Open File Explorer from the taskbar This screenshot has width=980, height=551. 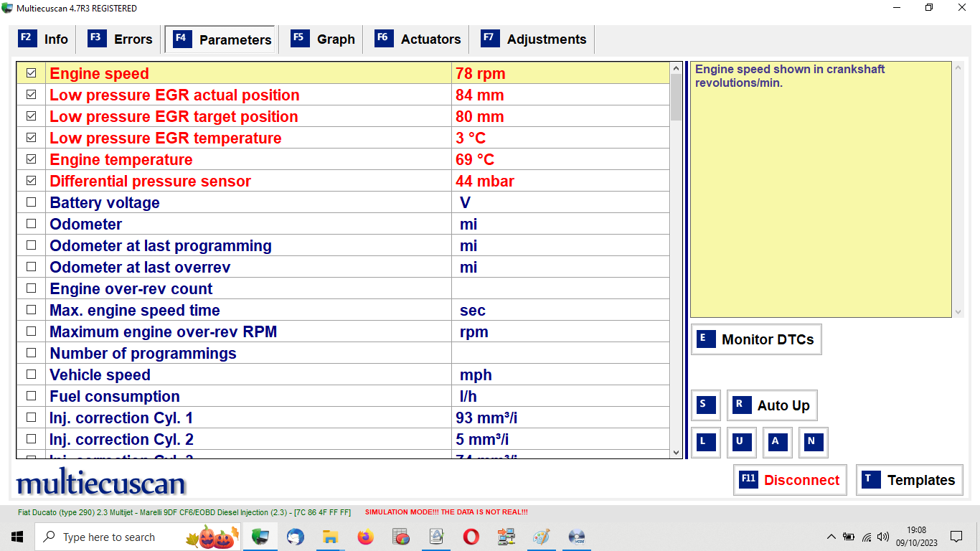(x=330, y=537)
